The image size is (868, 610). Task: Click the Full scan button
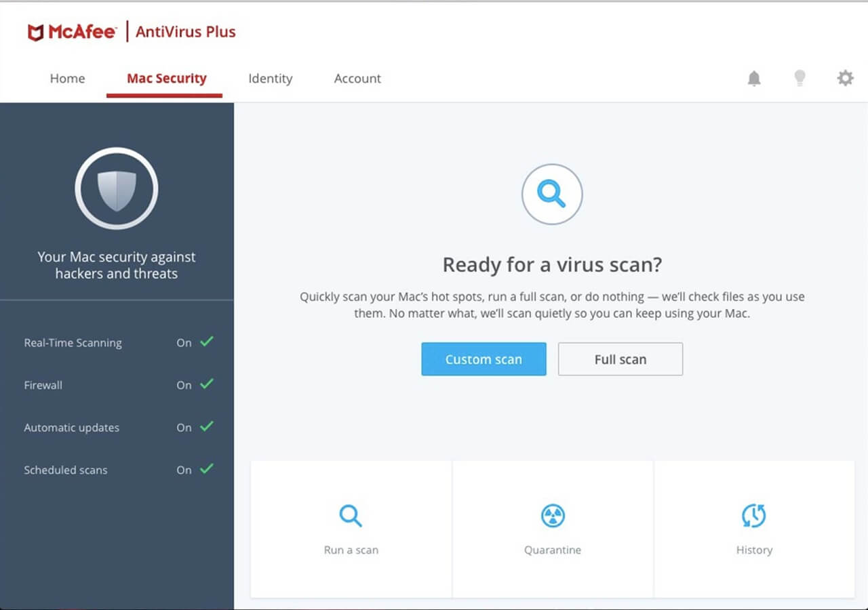tap(620, 359)
